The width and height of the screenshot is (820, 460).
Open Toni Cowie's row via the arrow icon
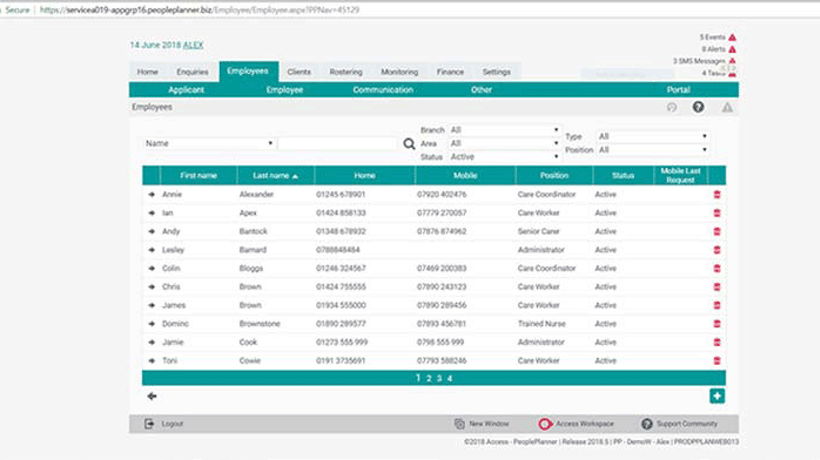click(x=152, y=361)
